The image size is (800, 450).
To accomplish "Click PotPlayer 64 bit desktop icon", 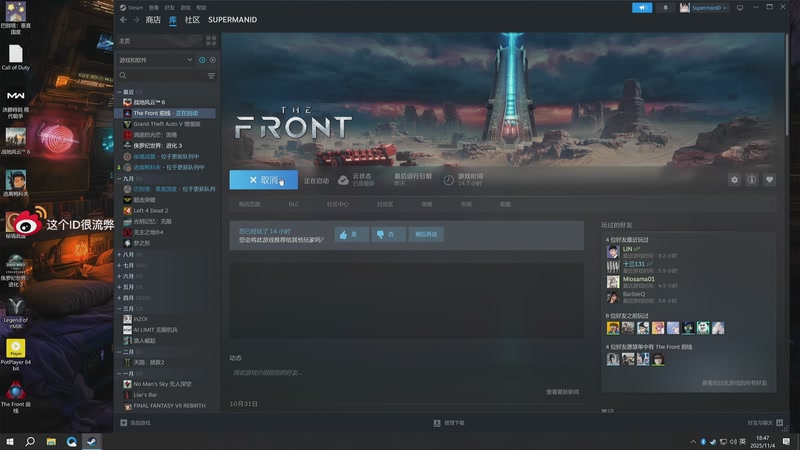I will click(x=16, y=355).
